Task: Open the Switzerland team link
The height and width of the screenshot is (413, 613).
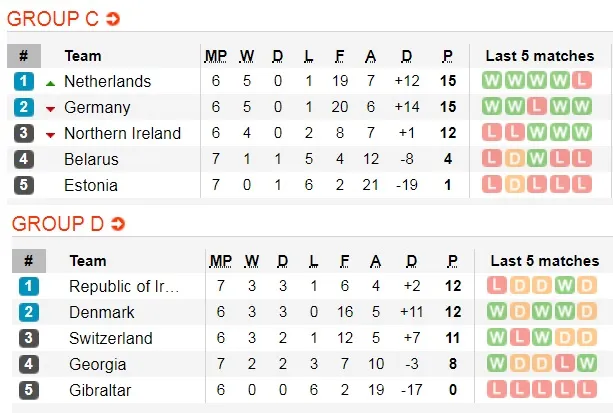Action: 111,339
